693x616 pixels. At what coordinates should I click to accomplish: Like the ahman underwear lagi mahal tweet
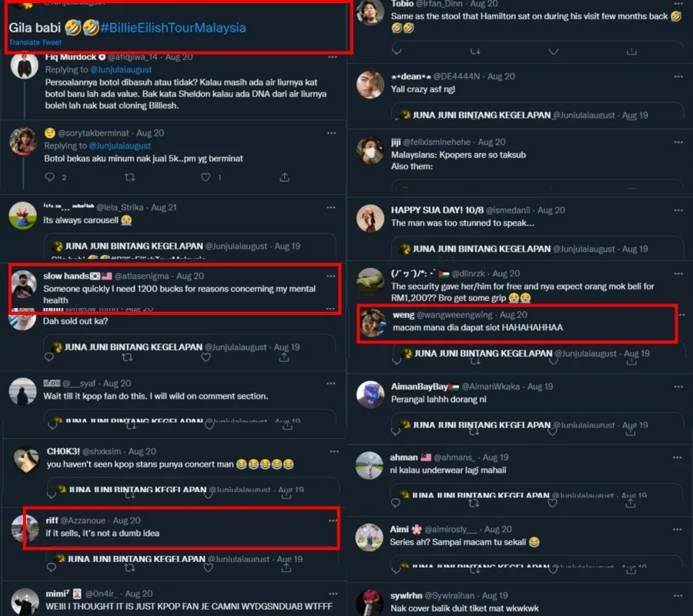pos(552,503)
